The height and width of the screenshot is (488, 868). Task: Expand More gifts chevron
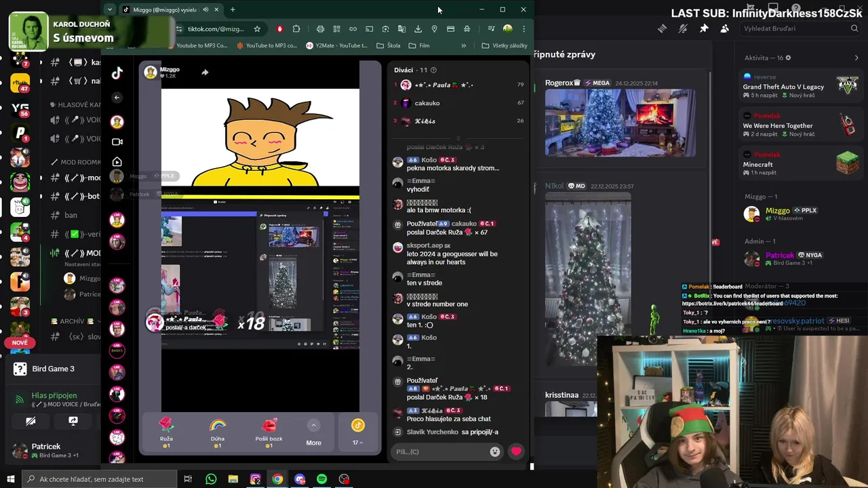click(313, 426)
